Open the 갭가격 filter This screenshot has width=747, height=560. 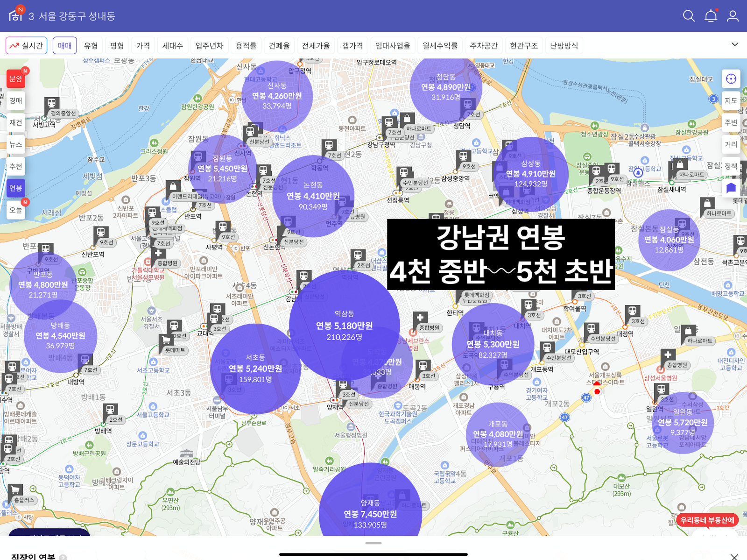click(x=352, y=45)
